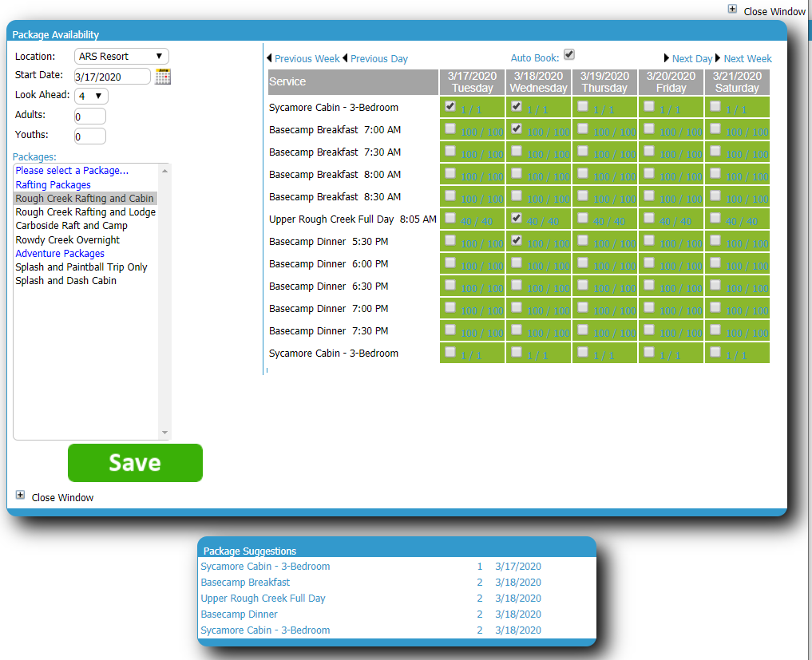Image resolution: width=812 pixels, height=660 pixels.
Task: Open Basecamp Dinner in Package Suggestions
Action: coord(240,615)
